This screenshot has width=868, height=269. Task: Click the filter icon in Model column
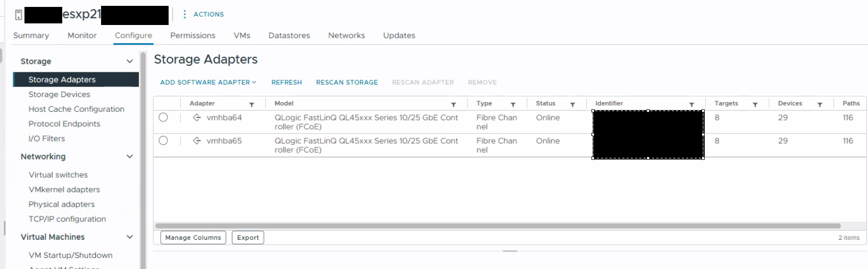point(453,105)
